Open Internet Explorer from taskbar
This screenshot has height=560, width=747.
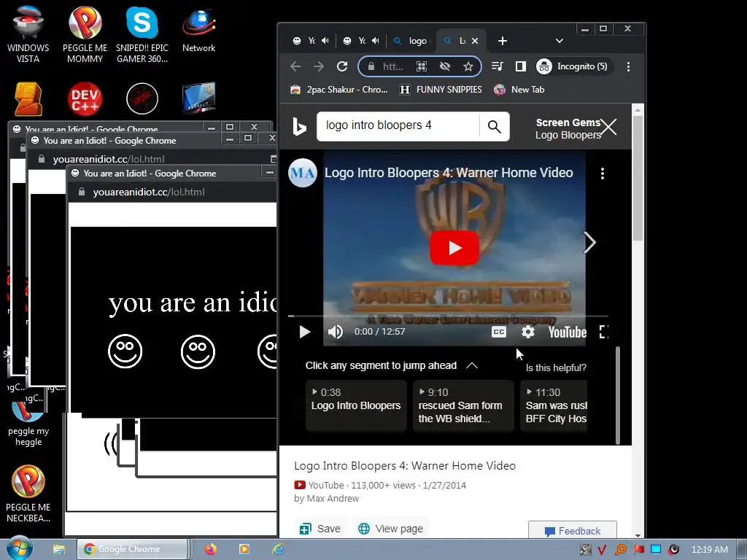coord(278,549)
